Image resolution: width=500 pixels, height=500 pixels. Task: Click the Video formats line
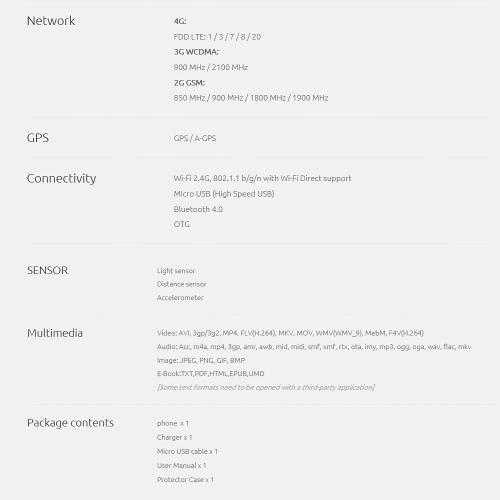[x=290, y=333]
